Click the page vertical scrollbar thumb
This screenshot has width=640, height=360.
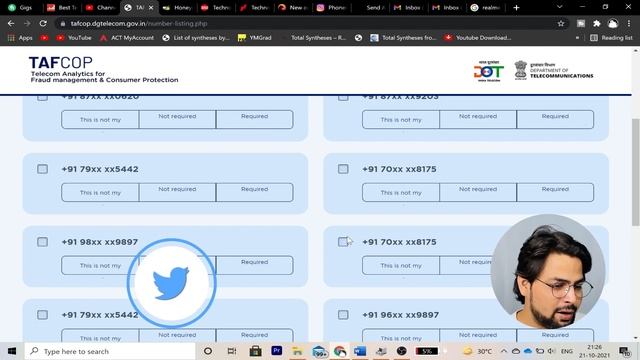(636, 172)
